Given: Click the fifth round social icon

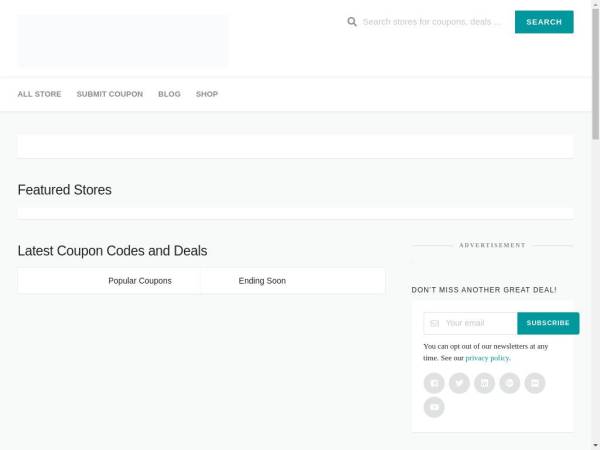Looking at the screenshot, I should pos(535,383).
